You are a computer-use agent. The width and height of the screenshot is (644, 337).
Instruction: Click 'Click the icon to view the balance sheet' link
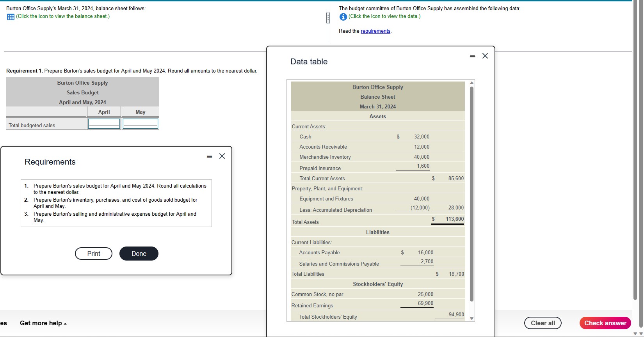point(63,16)
